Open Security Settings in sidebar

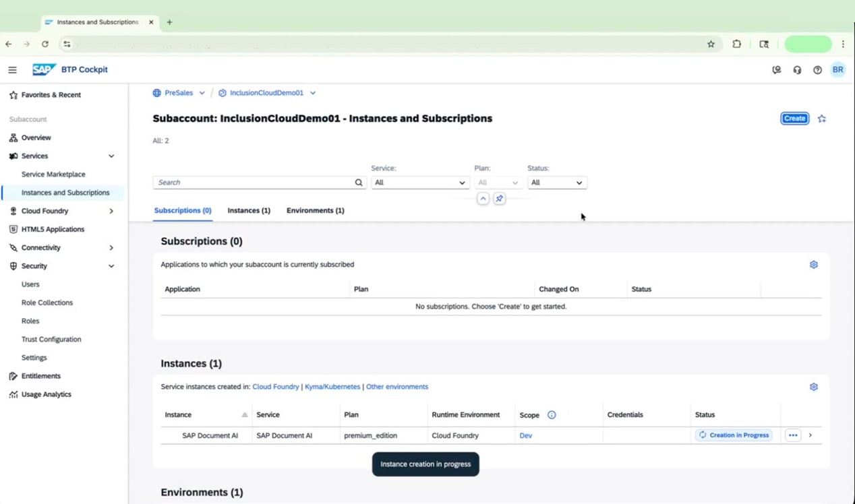tap(34, 358)
